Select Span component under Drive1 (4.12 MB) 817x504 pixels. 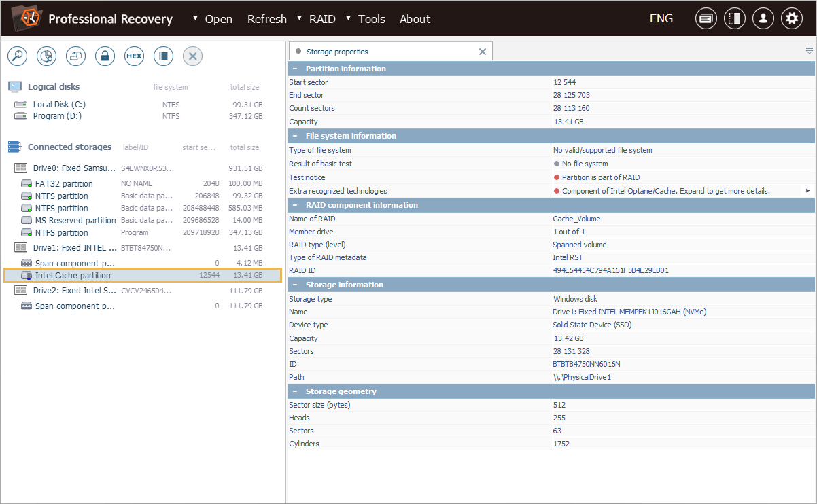142,263
